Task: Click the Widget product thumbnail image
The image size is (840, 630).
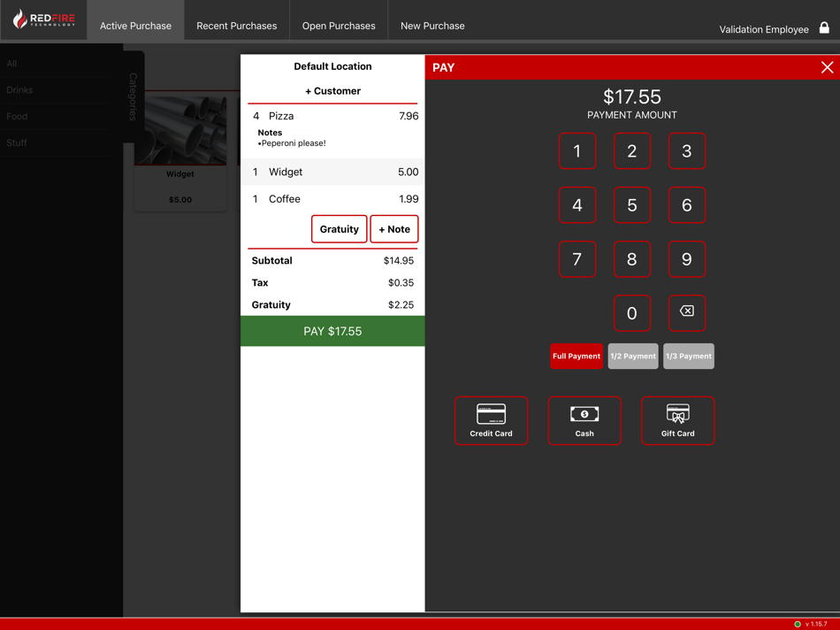Action: click(x=180, y=128)
